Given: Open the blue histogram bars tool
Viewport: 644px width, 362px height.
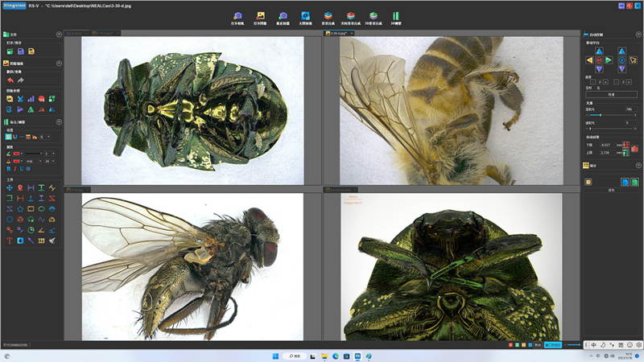Looking at the screenshot, I should [x=31, y=99].
